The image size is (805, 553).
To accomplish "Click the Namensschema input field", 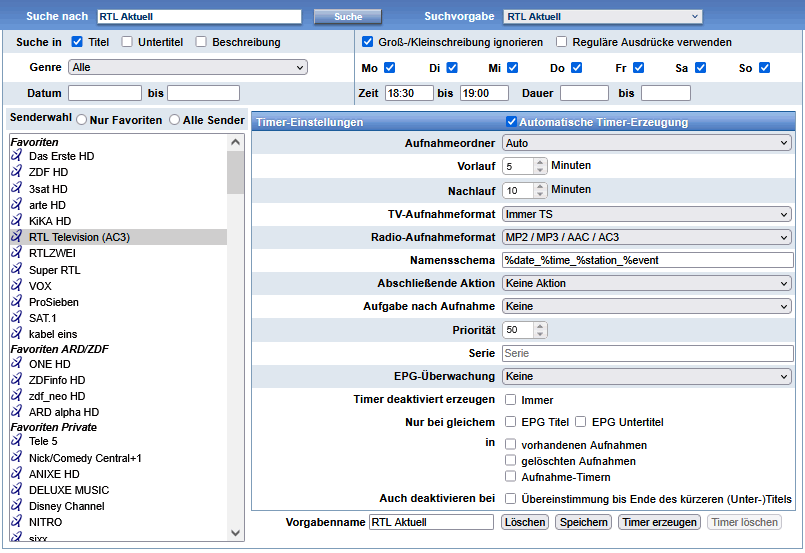I will [648, 260].
